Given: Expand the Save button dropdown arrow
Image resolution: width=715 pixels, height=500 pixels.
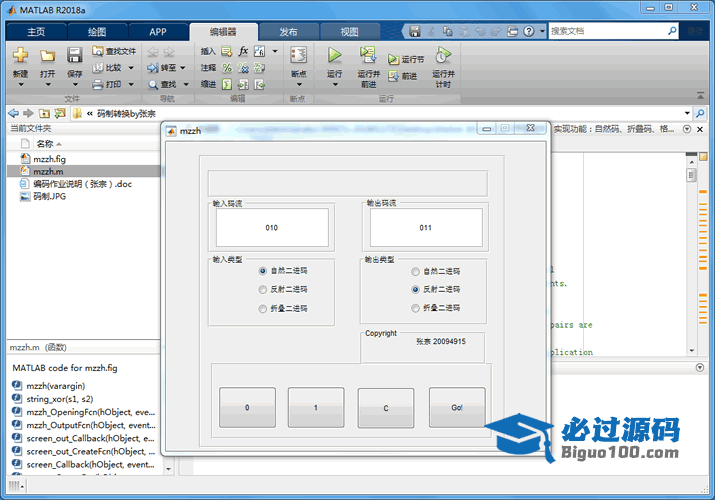Looking at the screenshot, I should pos(74,84).
